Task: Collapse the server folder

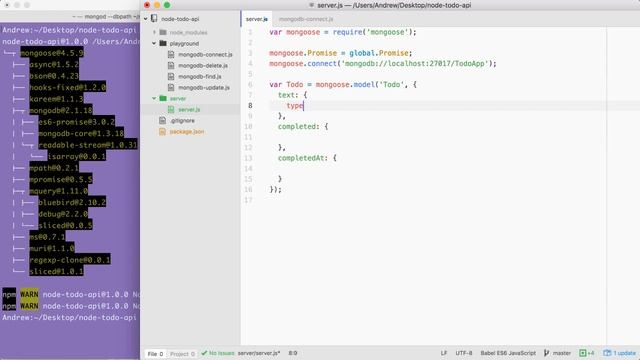Action: click(154, 98)
